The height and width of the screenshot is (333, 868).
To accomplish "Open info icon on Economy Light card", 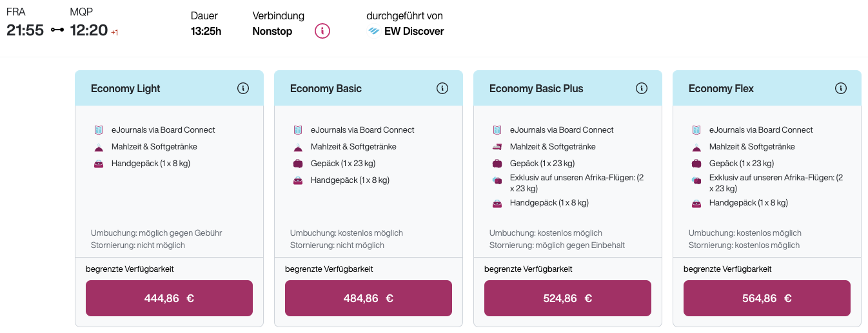I will point(243,88).
